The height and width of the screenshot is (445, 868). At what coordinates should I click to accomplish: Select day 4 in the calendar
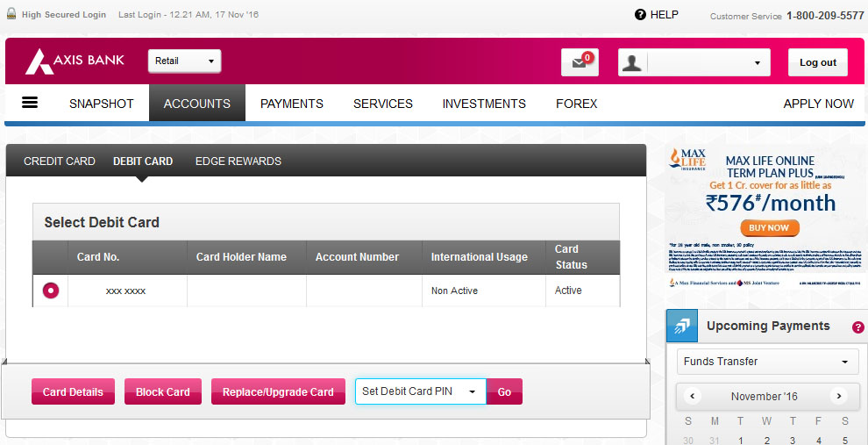pos(818,440)
